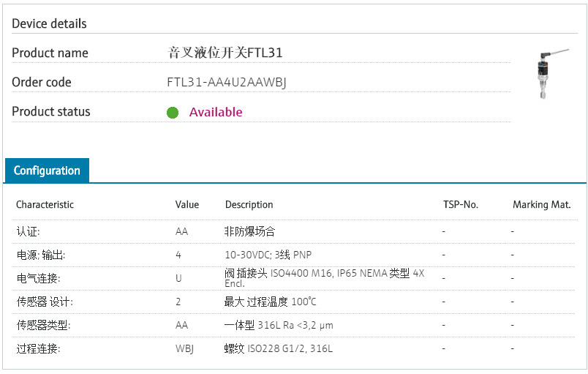This screenshot has height=374, width=588.
Task: Select the 过程连接 characteristic row
Action: pos(38,348)
